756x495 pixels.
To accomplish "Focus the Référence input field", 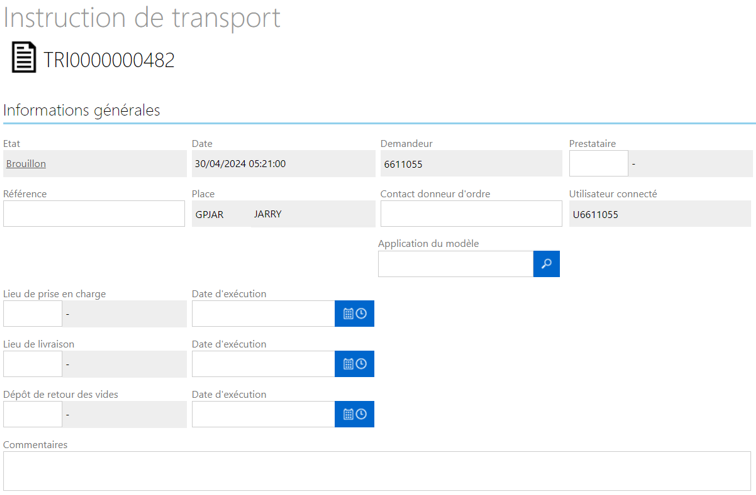I will (94, 214).
